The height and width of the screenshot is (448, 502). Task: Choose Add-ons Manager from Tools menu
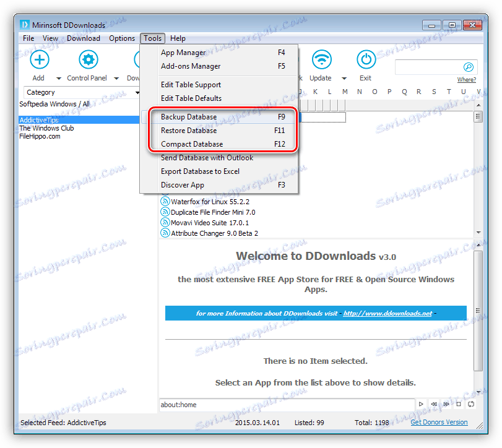pyautogui.click(x=219, y=66)
